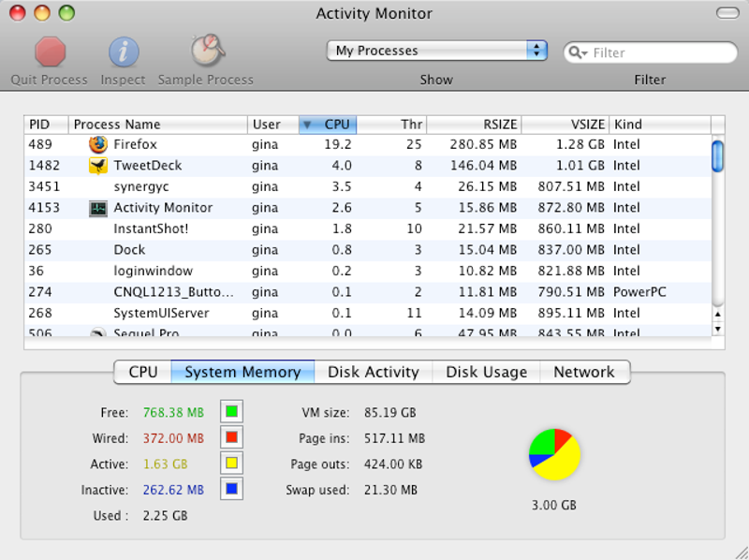
Task: Click the 517.11 MB page ins value
Action: [x=394, y=438]
